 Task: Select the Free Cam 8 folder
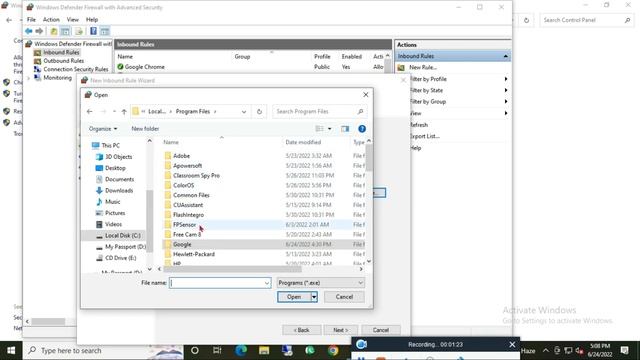click(x=187, y=234)
